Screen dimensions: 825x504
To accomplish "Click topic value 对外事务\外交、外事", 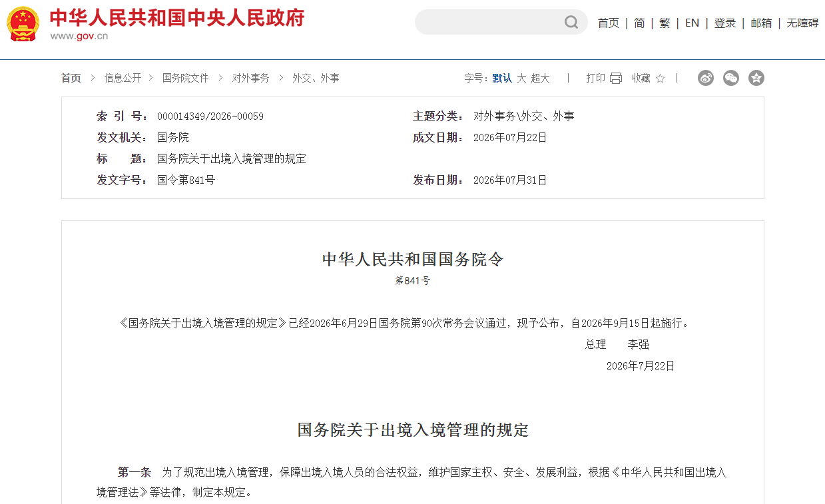I will point(524,117).
